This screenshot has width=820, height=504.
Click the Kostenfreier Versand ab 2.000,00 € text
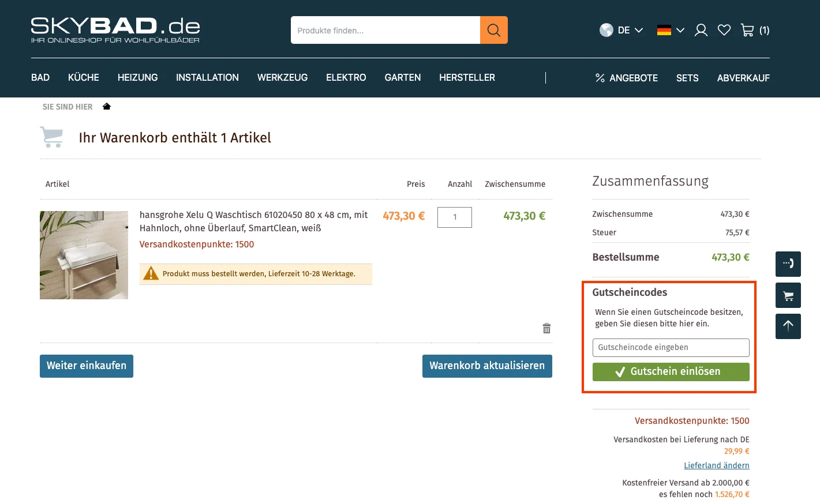click(686, 483)
